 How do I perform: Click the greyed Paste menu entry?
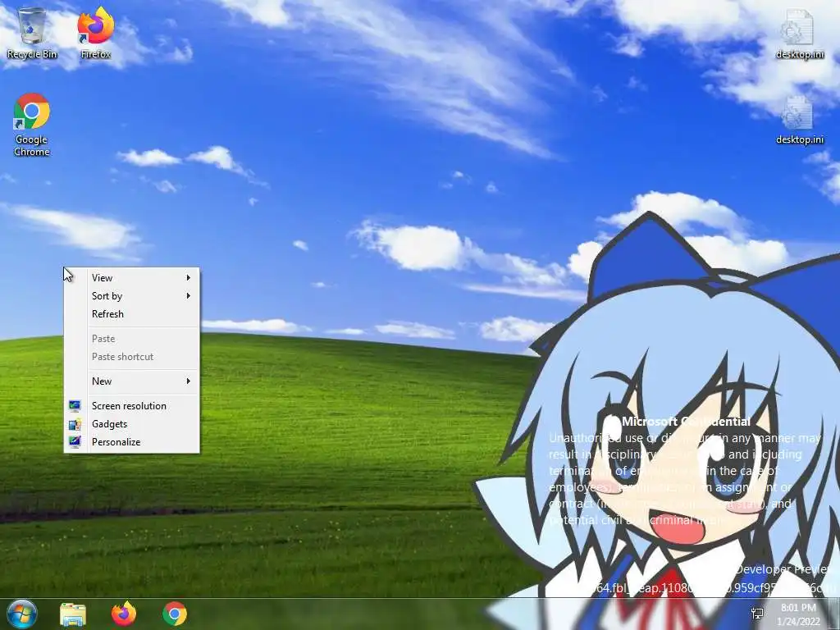point(132,339)
